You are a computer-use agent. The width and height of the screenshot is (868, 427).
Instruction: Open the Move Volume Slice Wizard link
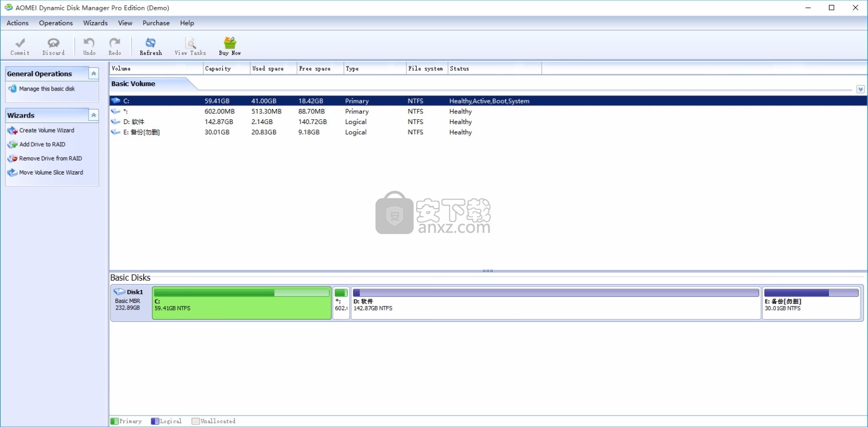51,173
